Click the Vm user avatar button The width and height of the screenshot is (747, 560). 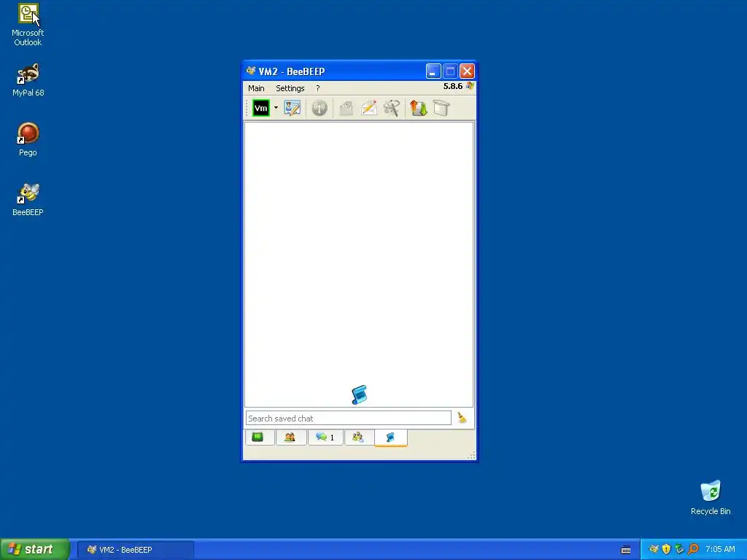(260, 108)
